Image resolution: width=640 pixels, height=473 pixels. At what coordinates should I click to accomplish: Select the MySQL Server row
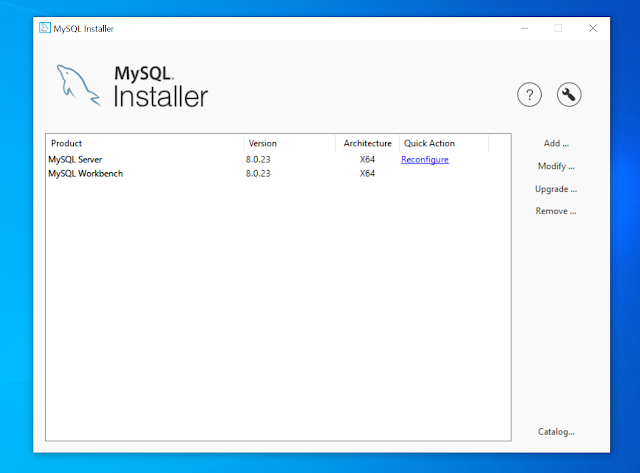(x=278, y=160)
